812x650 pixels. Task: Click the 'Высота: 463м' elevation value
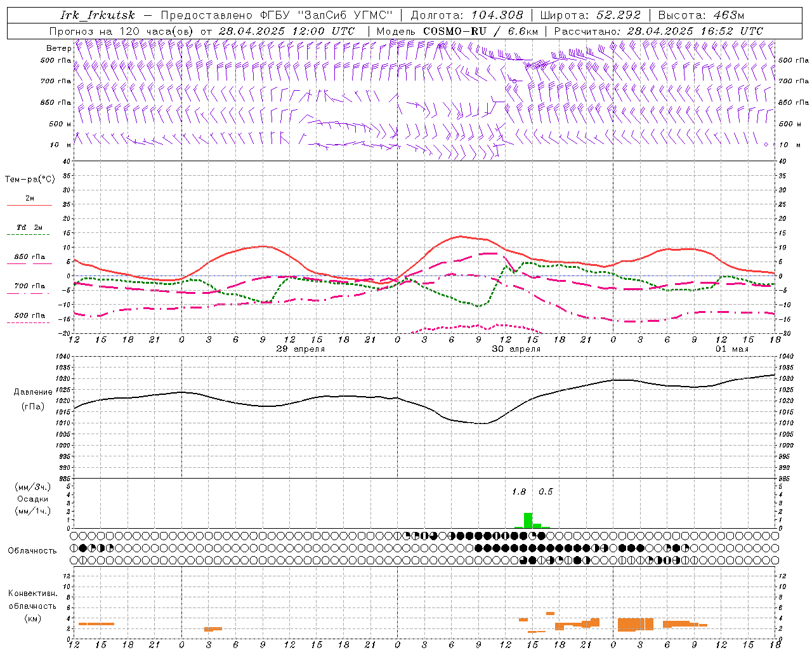click(701, 15)
